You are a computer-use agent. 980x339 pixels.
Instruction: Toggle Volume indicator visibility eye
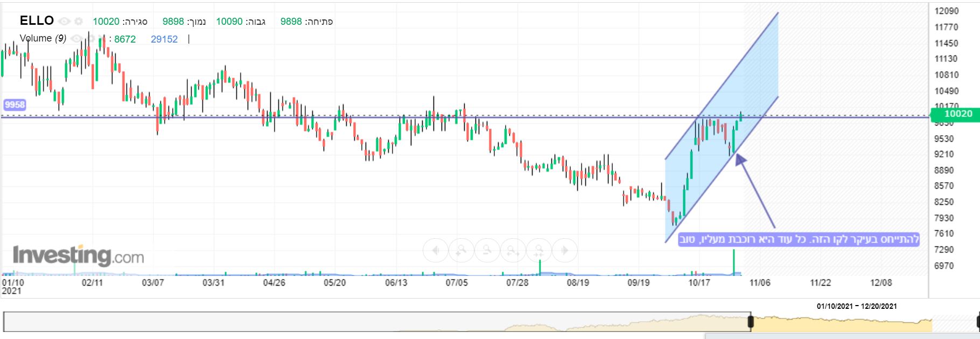tap(77, 38)
